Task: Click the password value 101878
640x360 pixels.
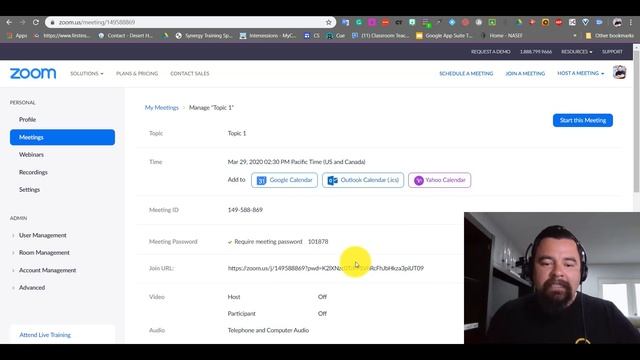Action: click(x=318, y=242)
